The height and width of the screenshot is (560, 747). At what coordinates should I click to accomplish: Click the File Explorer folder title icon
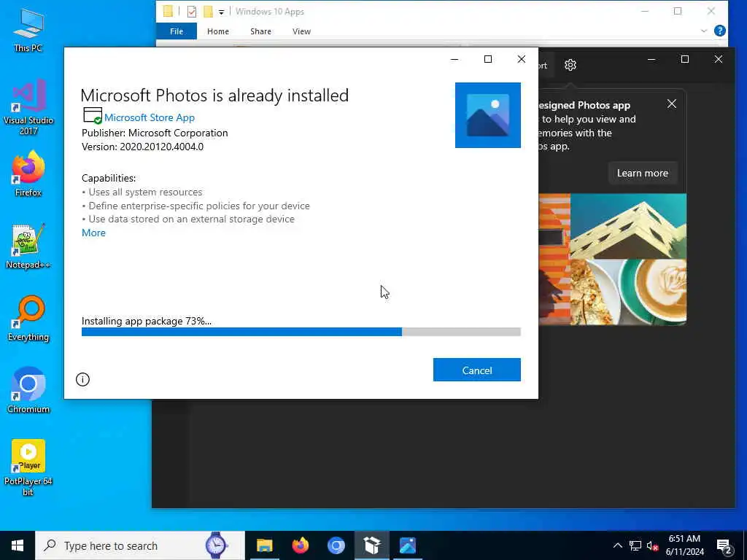click(x=168, y=12)
